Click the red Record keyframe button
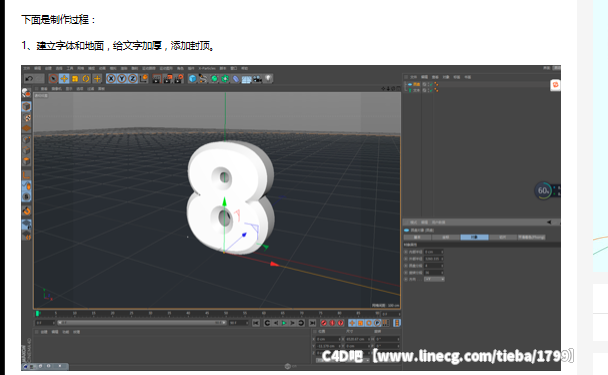Screen dimensions: 608x375 point(324,323)
